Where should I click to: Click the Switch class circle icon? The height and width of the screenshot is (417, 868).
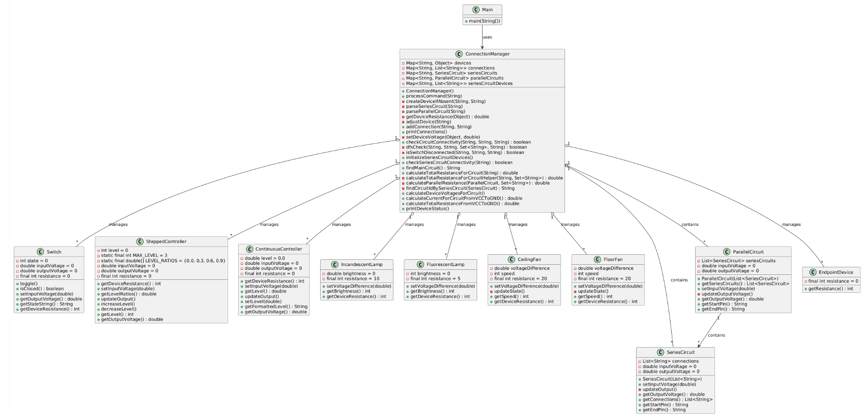pyautogui.click(x=40, y=252)
